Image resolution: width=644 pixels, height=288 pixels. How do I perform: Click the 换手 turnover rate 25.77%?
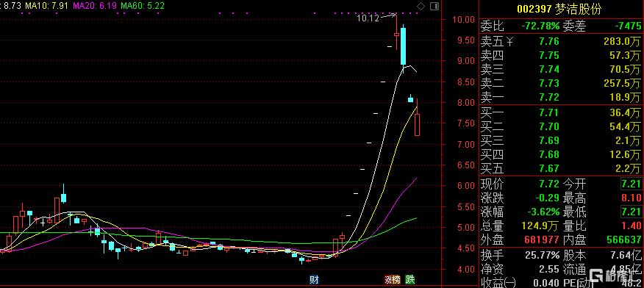pos(542,256)
